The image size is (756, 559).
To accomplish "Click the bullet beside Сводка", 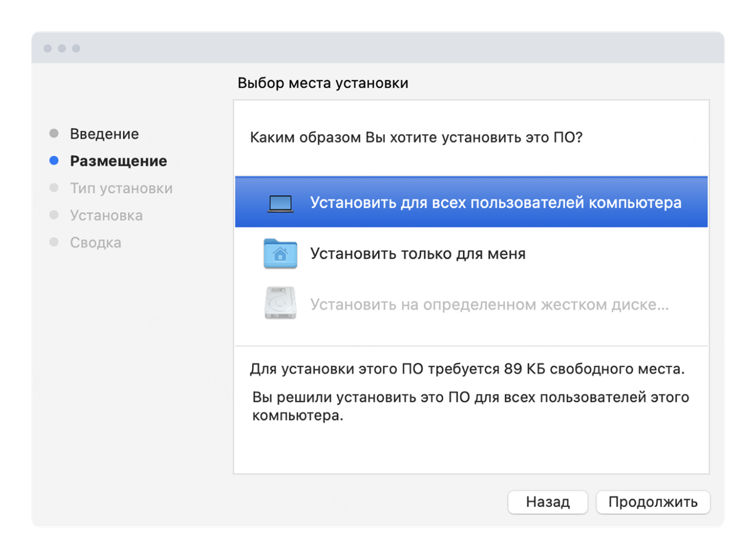I will pyautogui.click(x=54, y=242).
